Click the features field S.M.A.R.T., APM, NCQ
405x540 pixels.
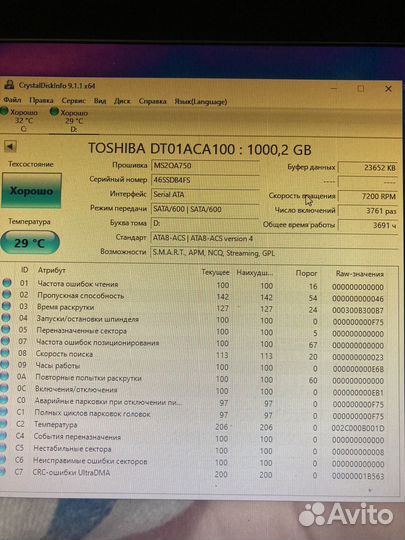pos(274,253)
